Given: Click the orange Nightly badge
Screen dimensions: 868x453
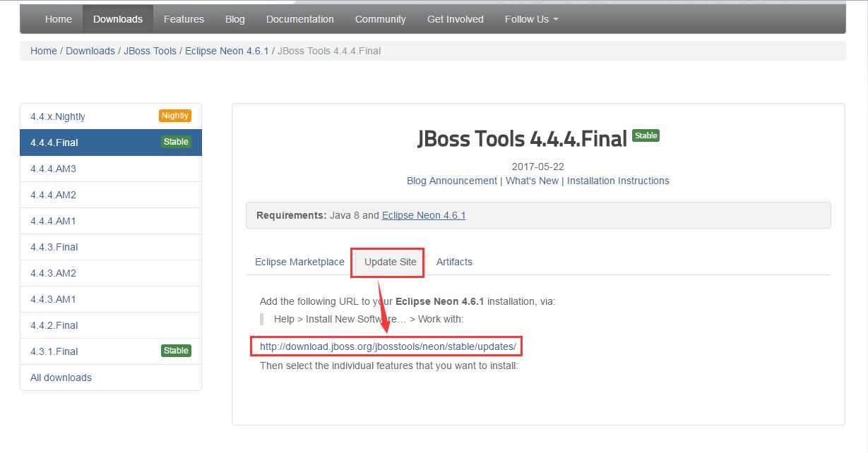Looking at the screenshot, I should pos(175,116).
